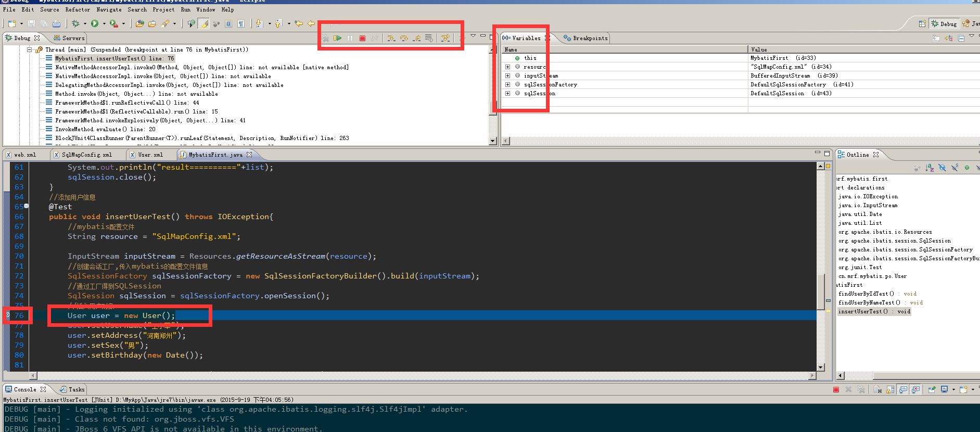Click the green Run launch icon
This screenshot has width=980, height=432.
click(x=95, y=23)
